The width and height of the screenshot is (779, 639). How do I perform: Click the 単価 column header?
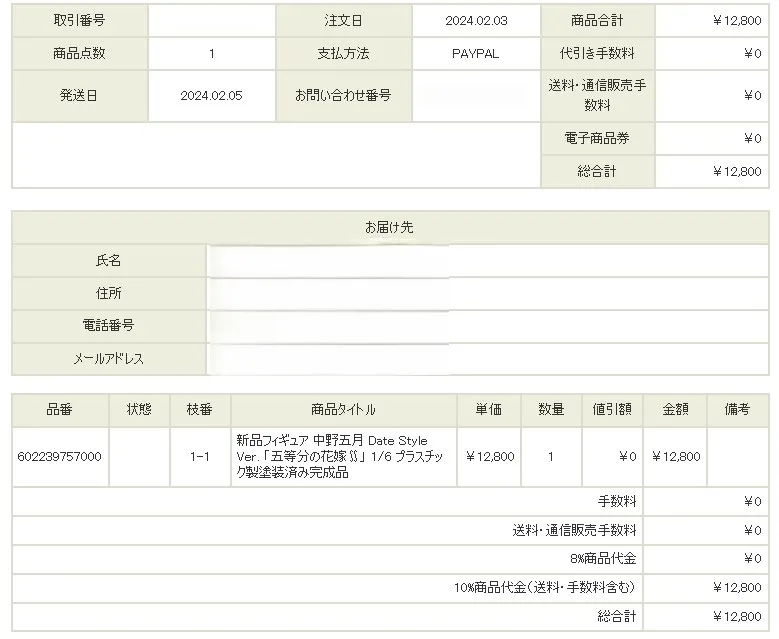coord(488,409)
